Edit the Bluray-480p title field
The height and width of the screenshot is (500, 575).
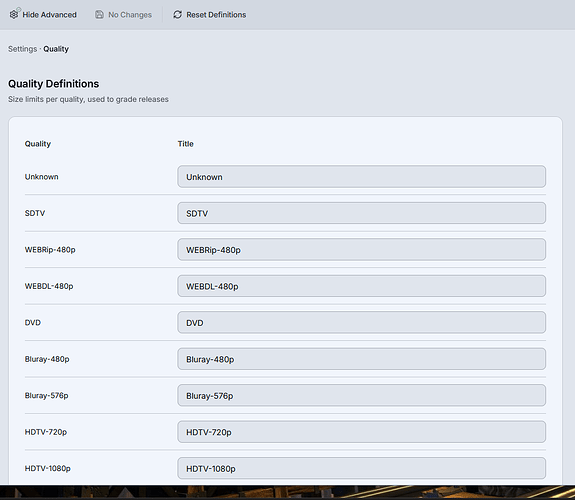click(362, 359)
